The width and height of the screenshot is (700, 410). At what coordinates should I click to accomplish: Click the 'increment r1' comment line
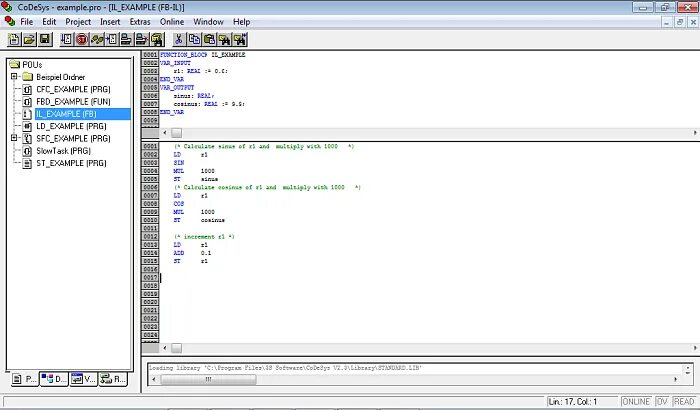click(x=204, y=237)
